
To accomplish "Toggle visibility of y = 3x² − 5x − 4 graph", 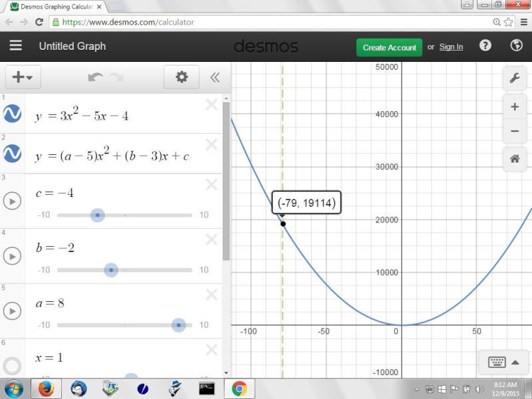I will click(12, 113).
